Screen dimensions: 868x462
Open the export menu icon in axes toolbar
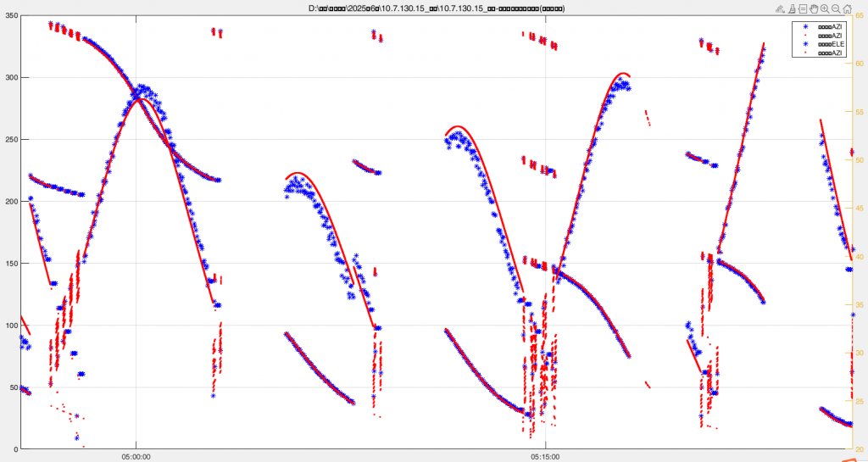pyautogui.click(x=780, y=8)
